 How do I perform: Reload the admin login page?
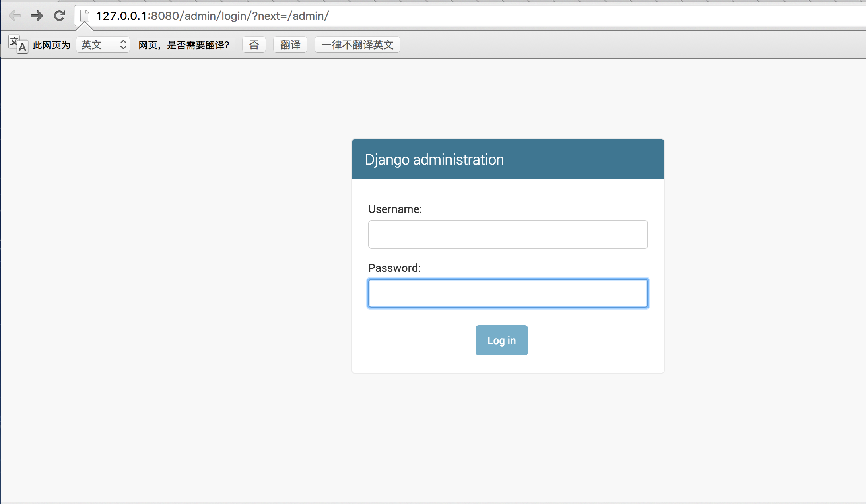(x=60, y=16)
